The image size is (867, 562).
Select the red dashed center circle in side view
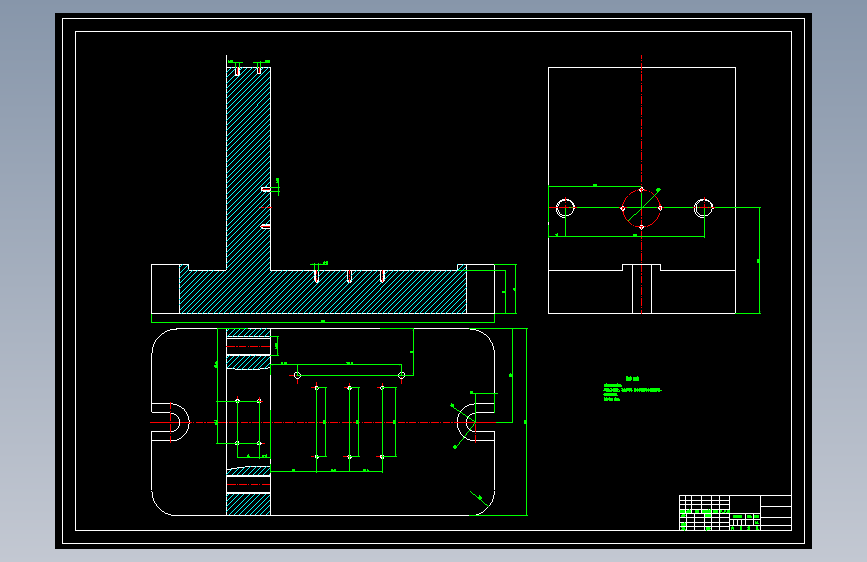click(x=641, y=208)
